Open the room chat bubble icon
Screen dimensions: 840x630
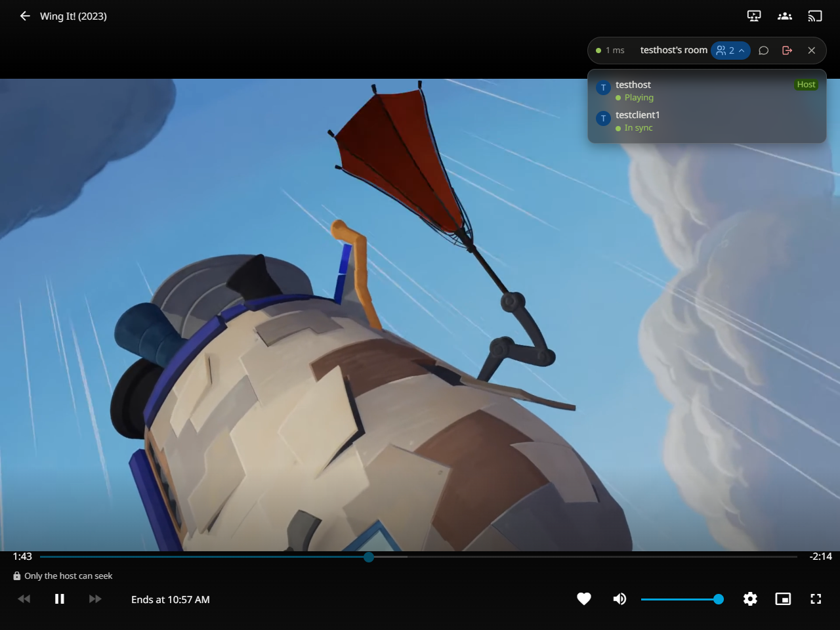click(764, 51)
